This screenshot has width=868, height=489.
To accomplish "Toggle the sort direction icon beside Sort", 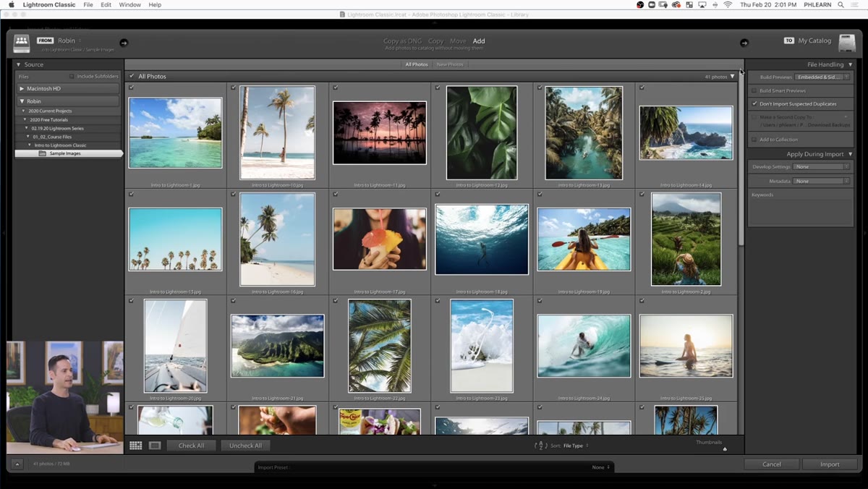I will tap(540, 446).
